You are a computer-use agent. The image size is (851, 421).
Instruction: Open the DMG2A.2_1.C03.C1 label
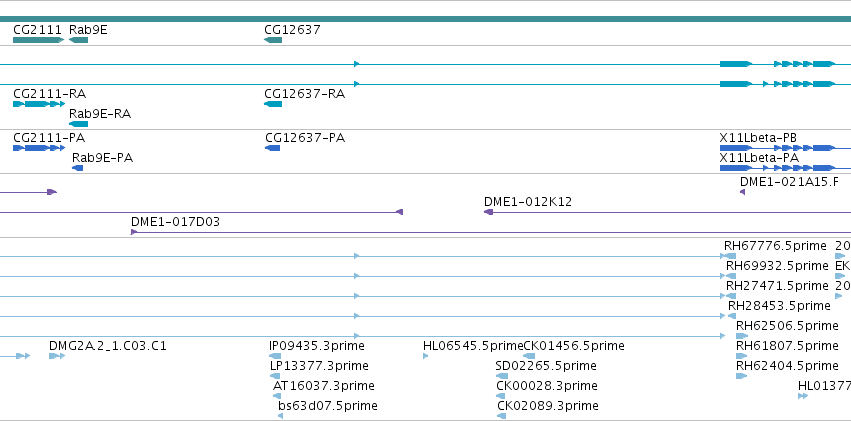tap(107, 346)
